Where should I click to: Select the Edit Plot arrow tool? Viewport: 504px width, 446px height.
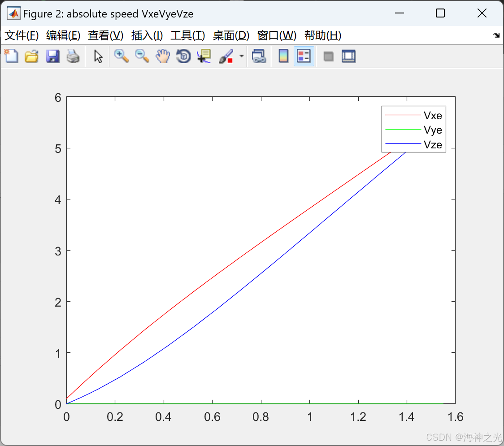click(98, 56)
